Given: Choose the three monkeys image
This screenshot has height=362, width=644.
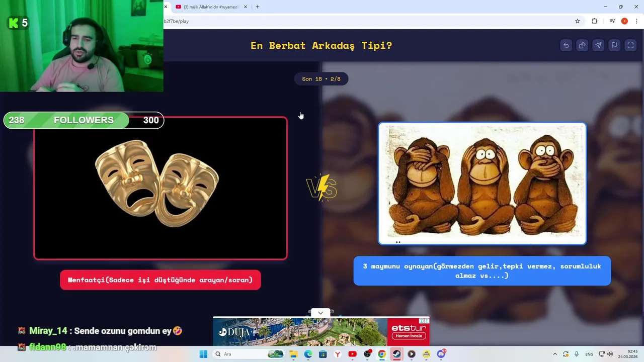Looking at the screenshot, I should pyautogui.click(x=482, y=184).
